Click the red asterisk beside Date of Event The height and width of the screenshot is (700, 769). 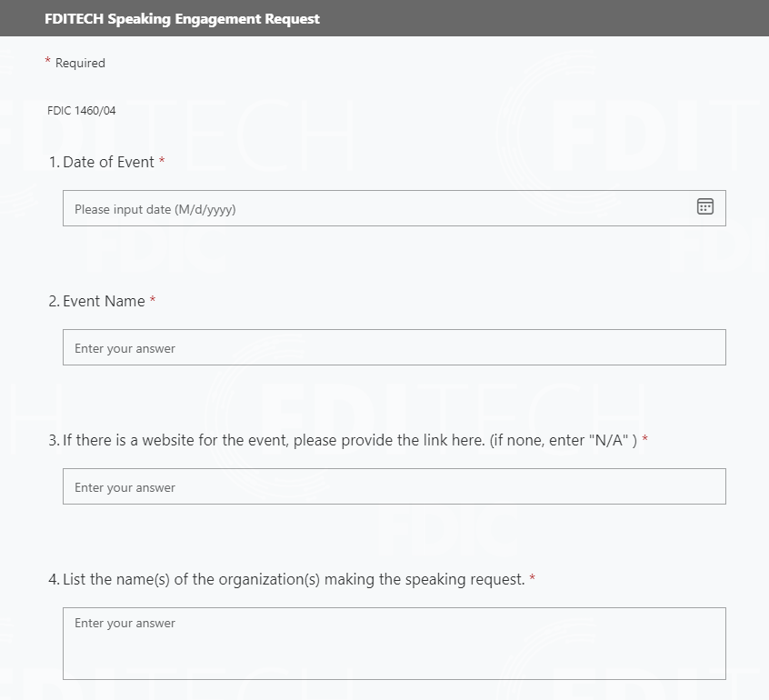click(x=162, y=161)
